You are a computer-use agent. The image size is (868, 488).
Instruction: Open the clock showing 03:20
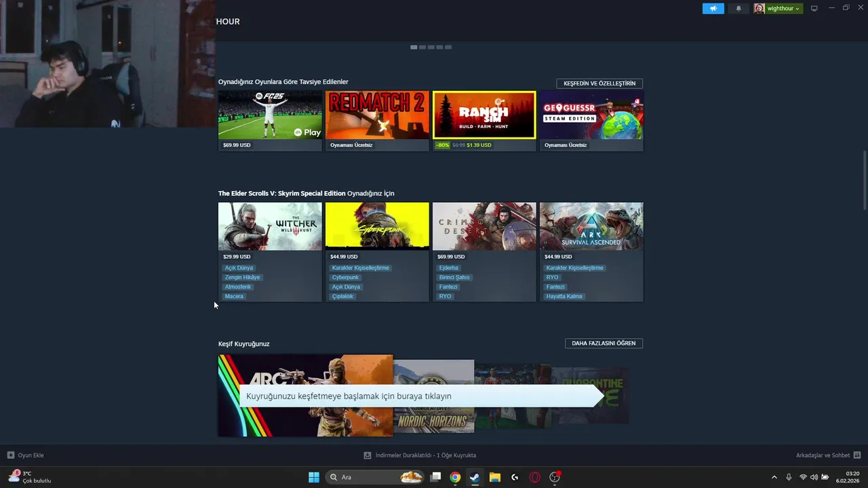[848, 477]
